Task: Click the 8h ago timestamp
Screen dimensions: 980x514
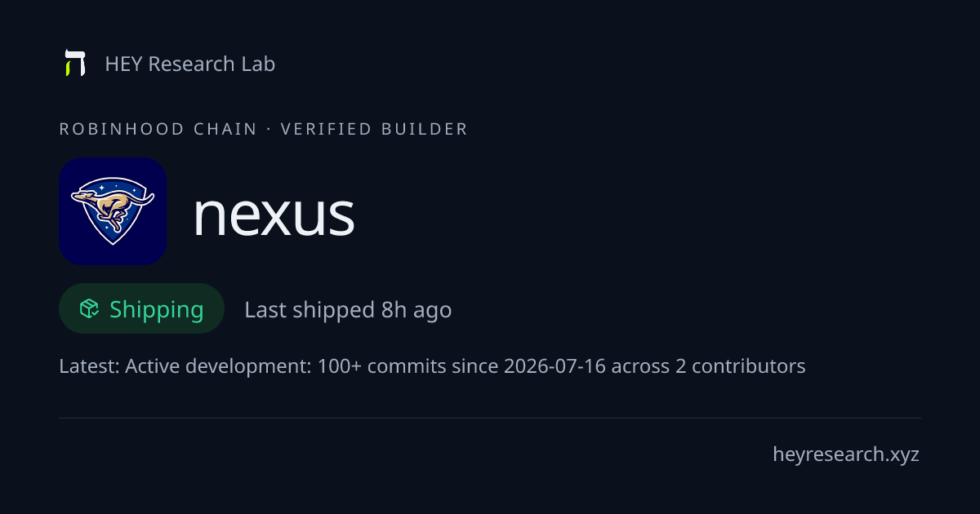Action: (x=416, y=310)
